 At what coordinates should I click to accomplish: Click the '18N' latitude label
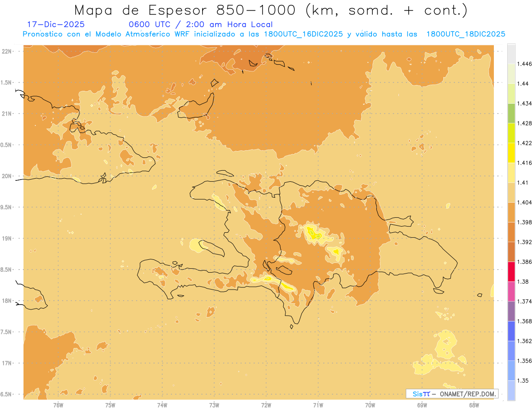pos(8,301)
